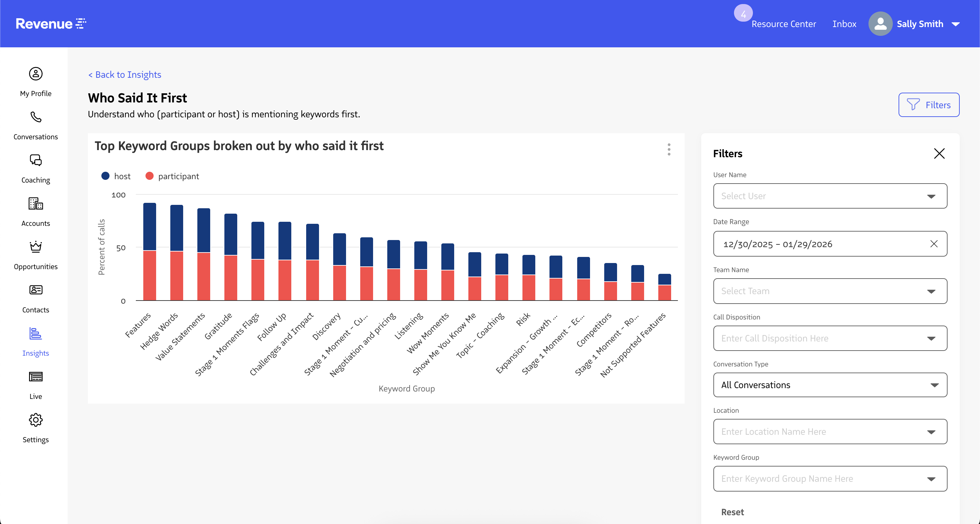Open the Contacts section

coord(35,299)
